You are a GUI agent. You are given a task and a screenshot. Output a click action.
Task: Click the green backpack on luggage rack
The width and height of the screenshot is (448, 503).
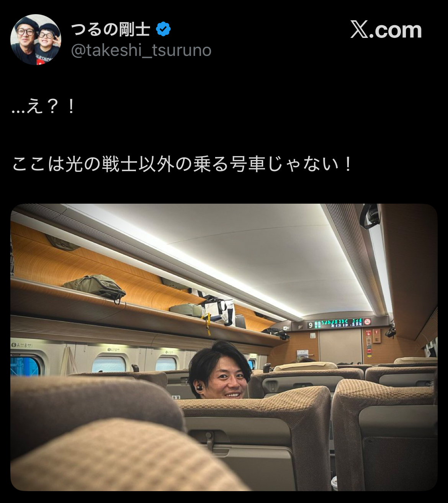tap(95, 286)
